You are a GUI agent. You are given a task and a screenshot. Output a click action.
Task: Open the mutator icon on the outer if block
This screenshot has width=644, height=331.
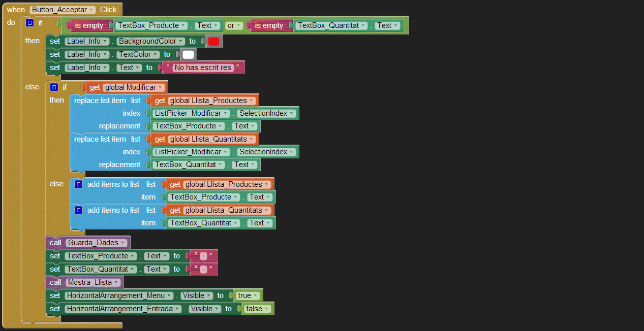(x=29, y=23)
